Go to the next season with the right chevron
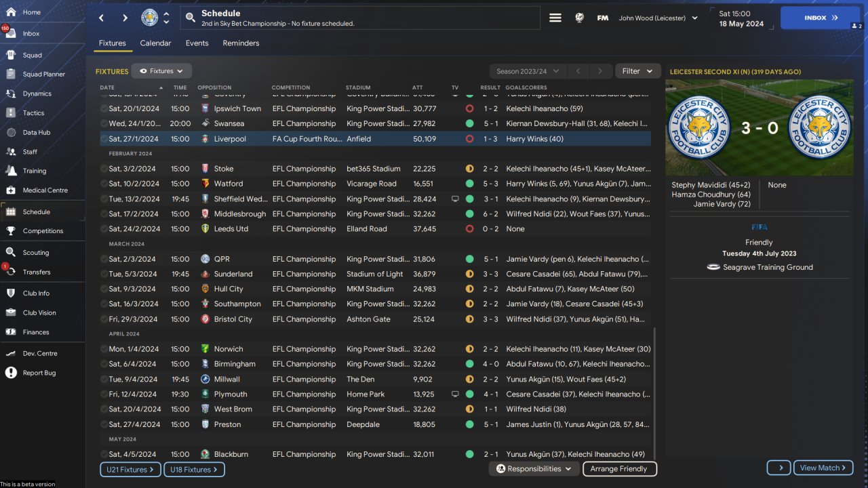Viewport: 868px width, 488px height. 599,71
